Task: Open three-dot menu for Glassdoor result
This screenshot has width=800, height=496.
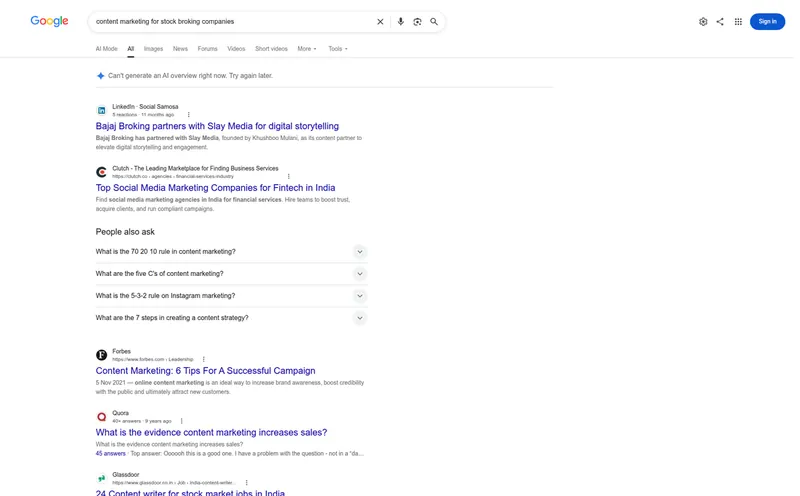Action: (x=246, y=483)
